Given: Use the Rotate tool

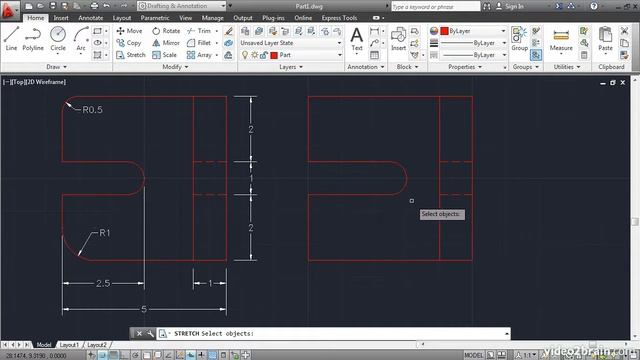Looking at the screenshot, I should pos(166,31).
